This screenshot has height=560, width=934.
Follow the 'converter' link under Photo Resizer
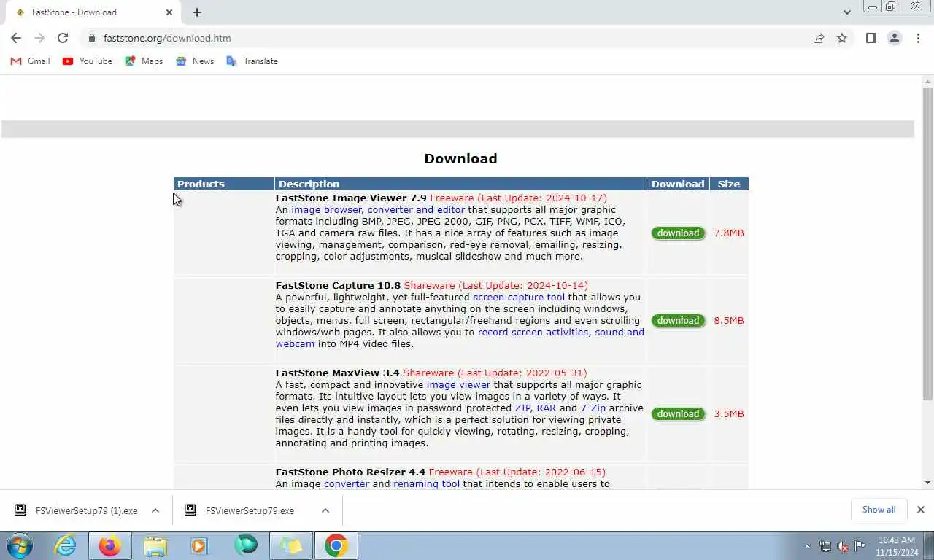[347, 483]
